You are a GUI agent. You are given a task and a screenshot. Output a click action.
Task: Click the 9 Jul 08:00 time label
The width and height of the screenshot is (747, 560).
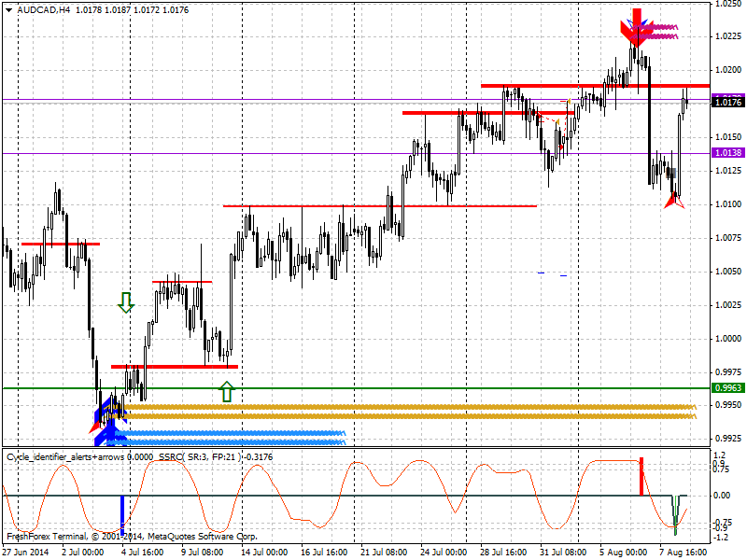click(203, 553)
